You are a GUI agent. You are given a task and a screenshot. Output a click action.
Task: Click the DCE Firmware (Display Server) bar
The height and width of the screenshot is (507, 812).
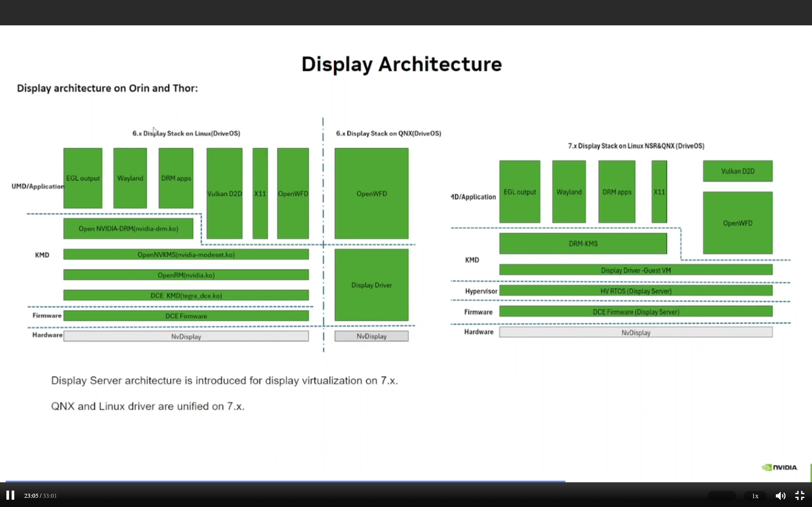pyautogui.click(x=636, y=311)
